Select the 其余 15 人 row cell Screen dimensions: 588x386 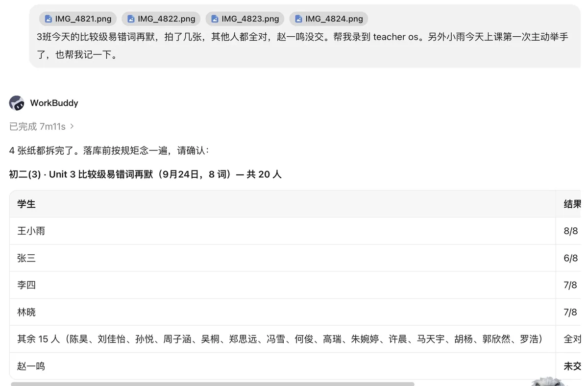(283, 339)
